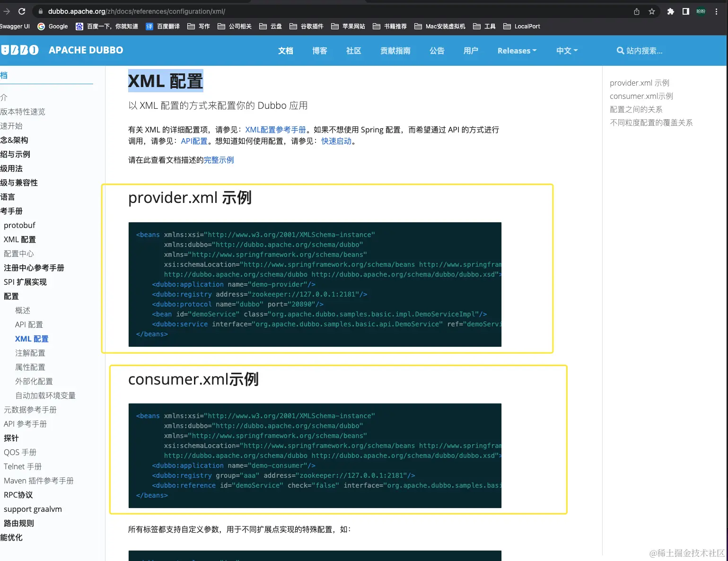The width and height of the screenshot is (728, 561).
Task: Open Telnet 手册 in the sidebar
Action: (23, 466)
